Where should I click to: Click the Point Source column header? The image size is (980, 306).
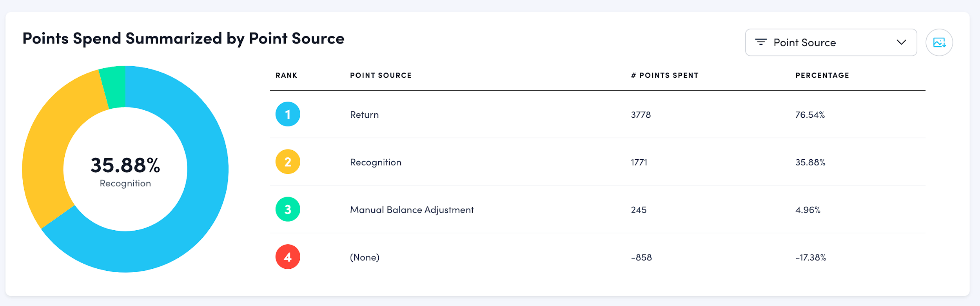pos(381,75)
